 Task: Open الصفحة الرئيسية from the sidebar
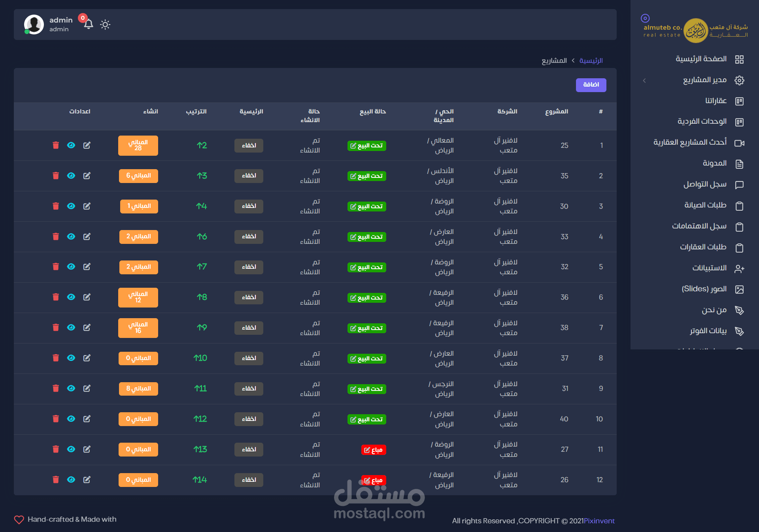[x=701, y=59]
